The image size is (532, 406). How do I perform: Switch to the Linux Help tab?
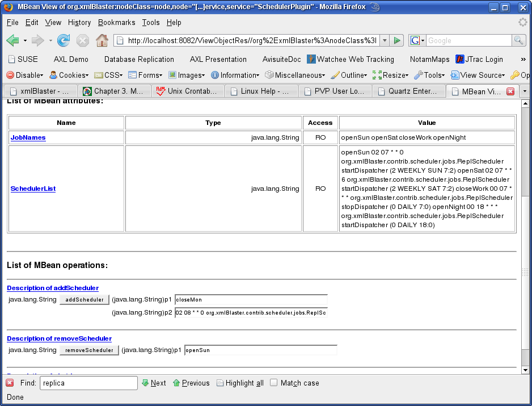click(261, 91)
